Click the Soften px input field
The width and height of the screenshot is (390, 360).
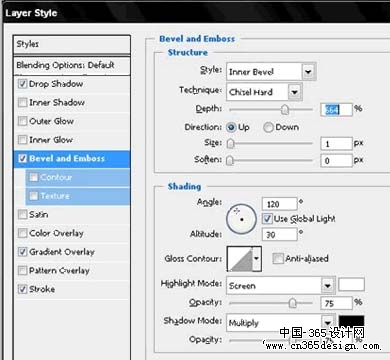click(336, 161)
